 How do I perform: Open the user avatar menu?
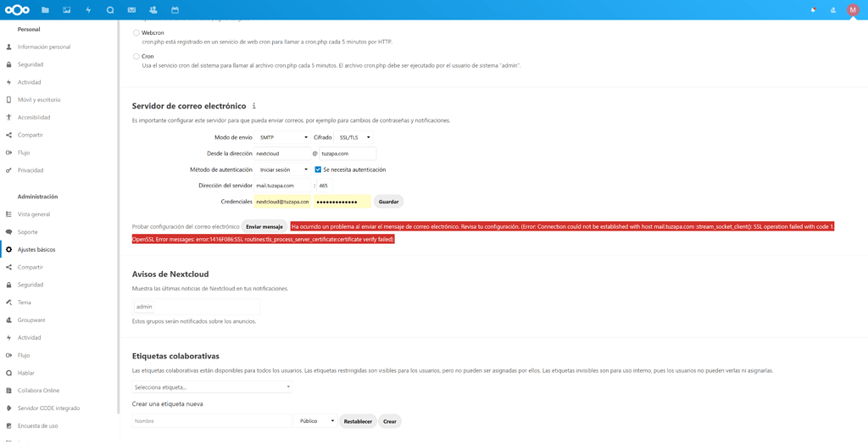point(853,10)
